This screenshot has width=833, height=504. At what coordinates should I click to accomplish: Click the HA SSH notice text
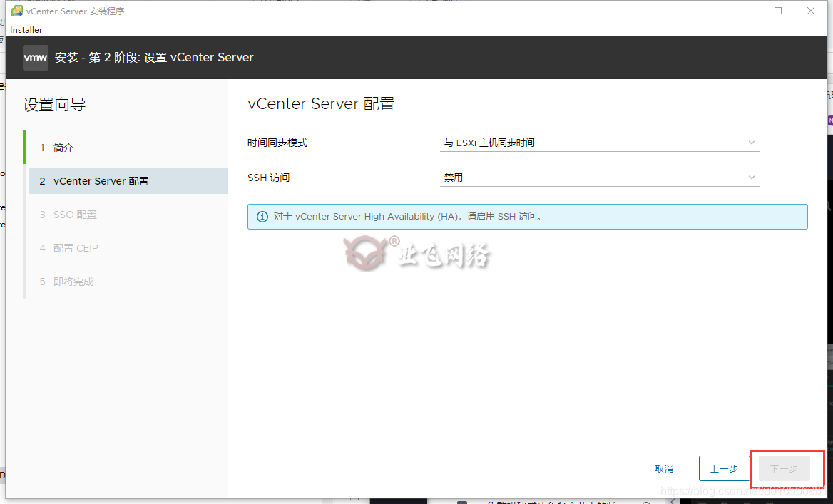tap(407, 217)
